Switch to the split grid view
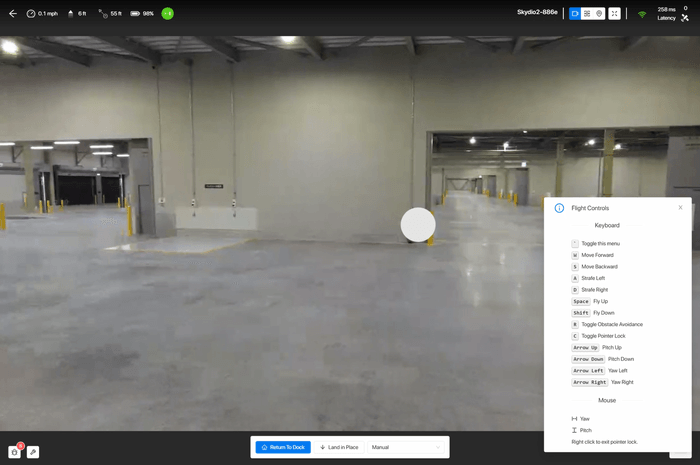The height and width of the screenshot is (465, 700). (x=587, y=13)
